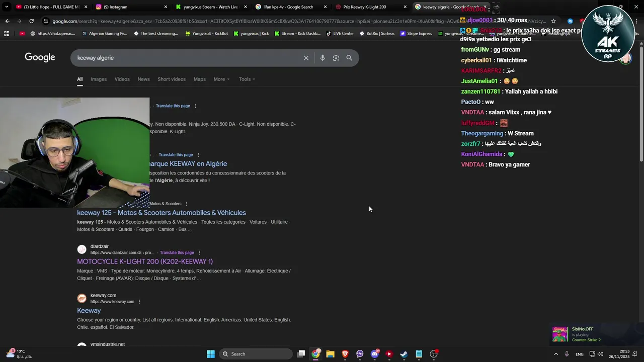Submit search with magnifier icon

pos(349,58)
